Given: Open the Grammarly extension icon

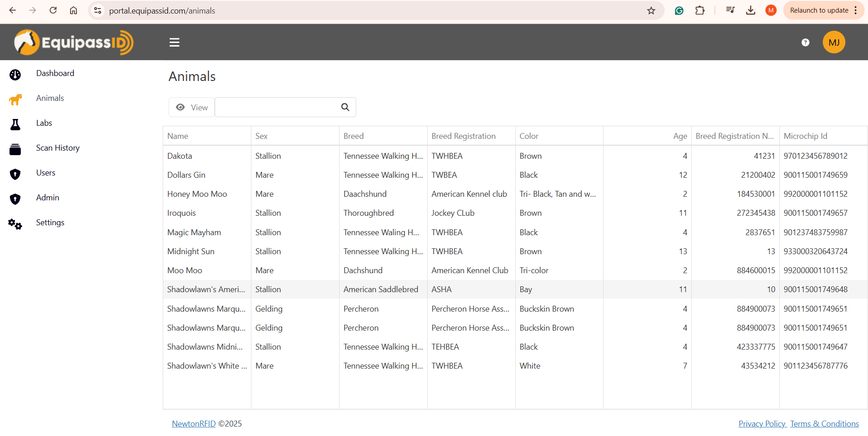Looking at the screenshot, I should [x=679, y=10].
